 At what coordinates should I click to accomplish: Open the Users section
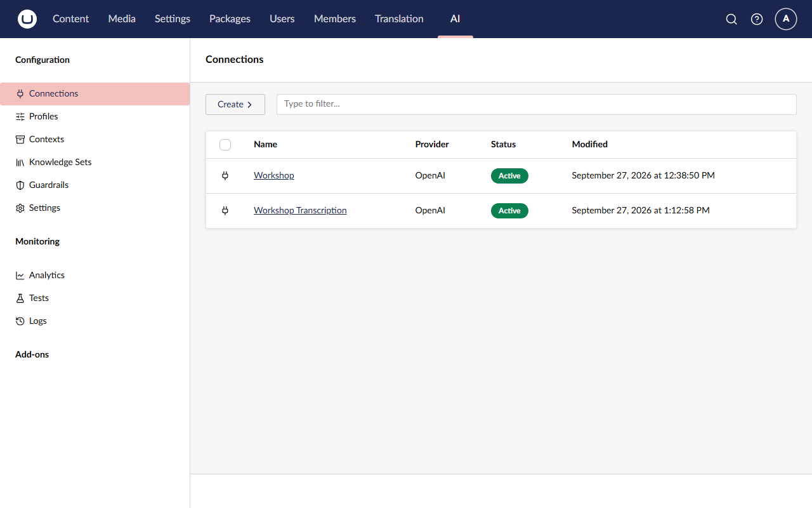pos(282,19)
